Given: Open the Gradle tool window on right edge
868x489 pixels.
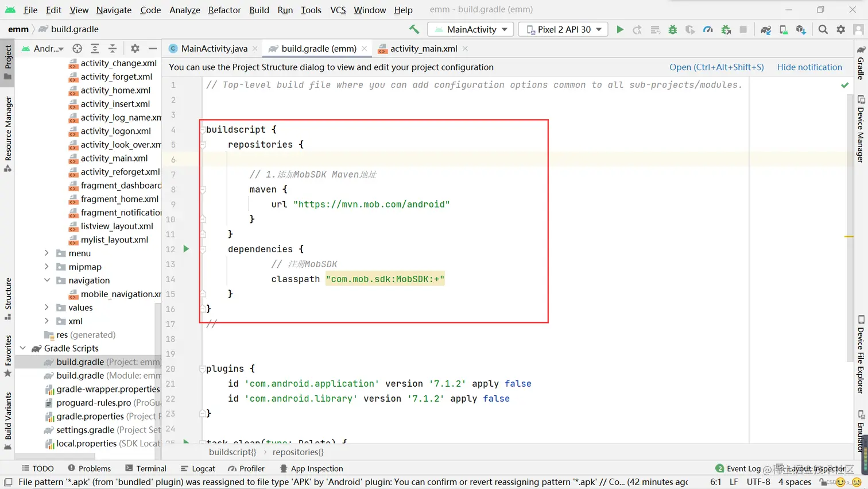Looking at the screenshot, I should tap(861, 62).
